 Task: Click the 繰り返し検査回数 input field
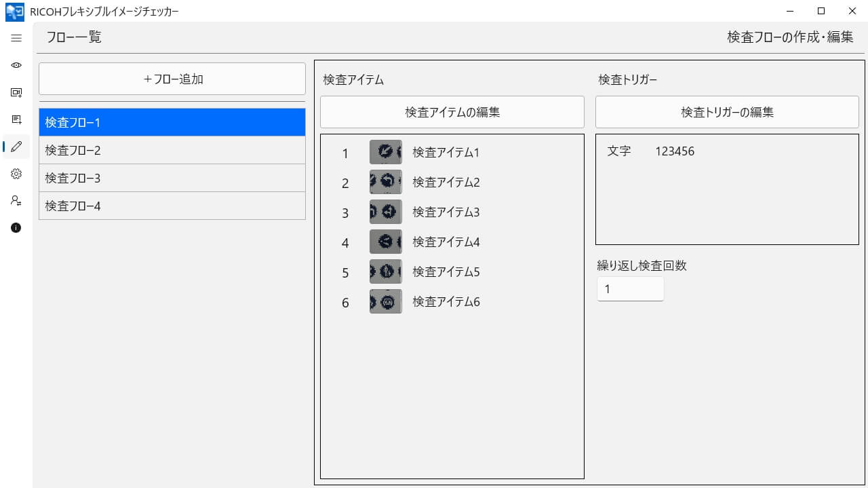click(630, 289)
